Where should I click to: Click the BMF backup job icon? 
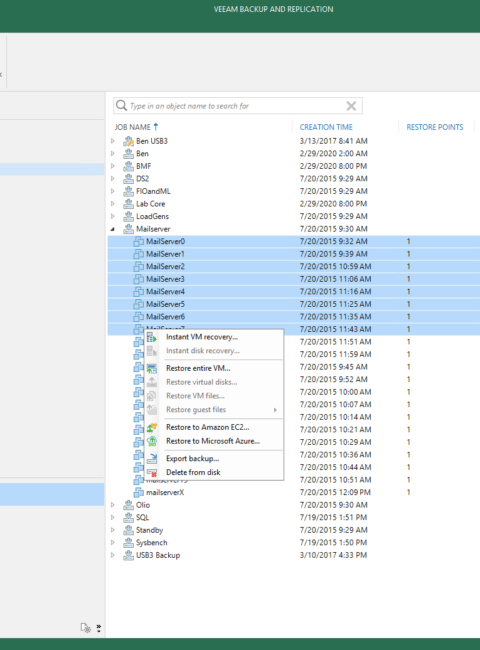click(x=128, y=166)
